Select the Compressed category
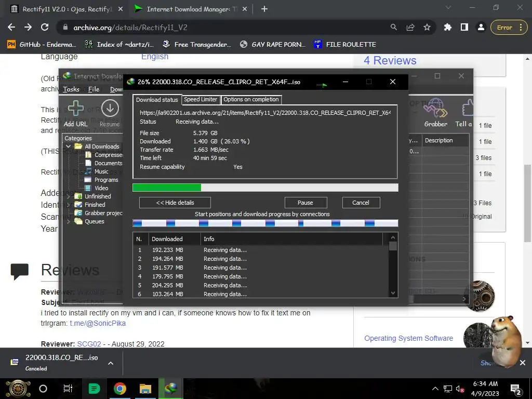 tap(104, 155)
